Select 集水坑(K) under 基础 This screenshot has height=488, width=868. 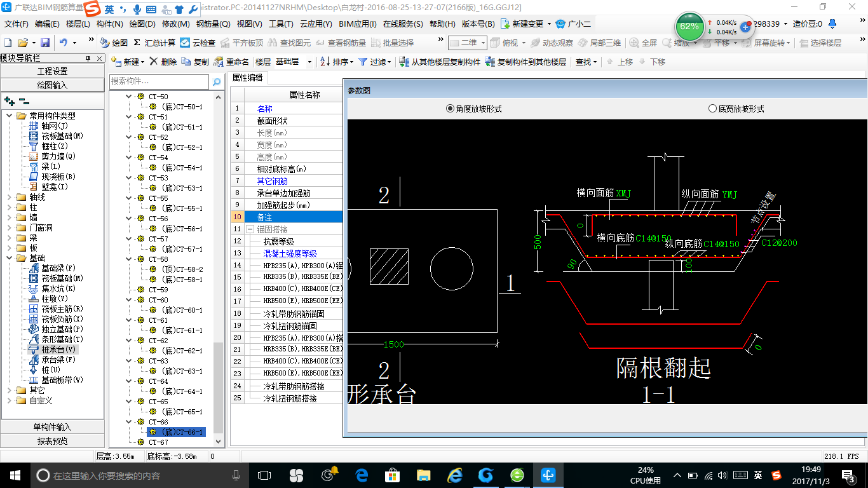(53, 288)
